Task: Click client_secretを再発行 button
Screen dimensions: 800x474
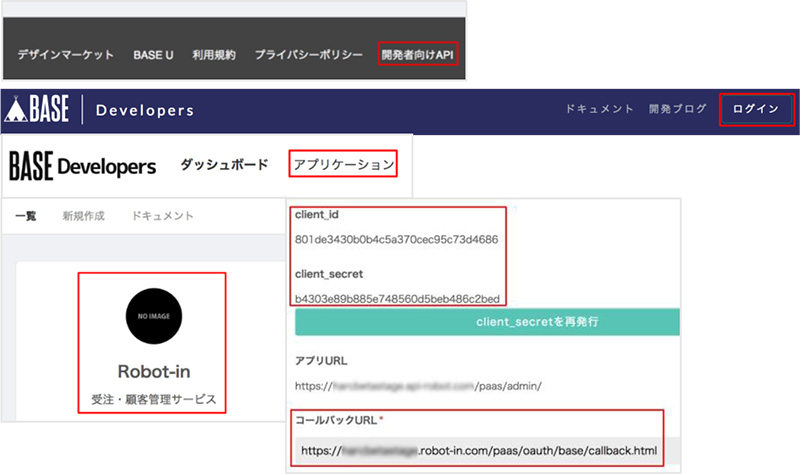Action: coord(487,322)
